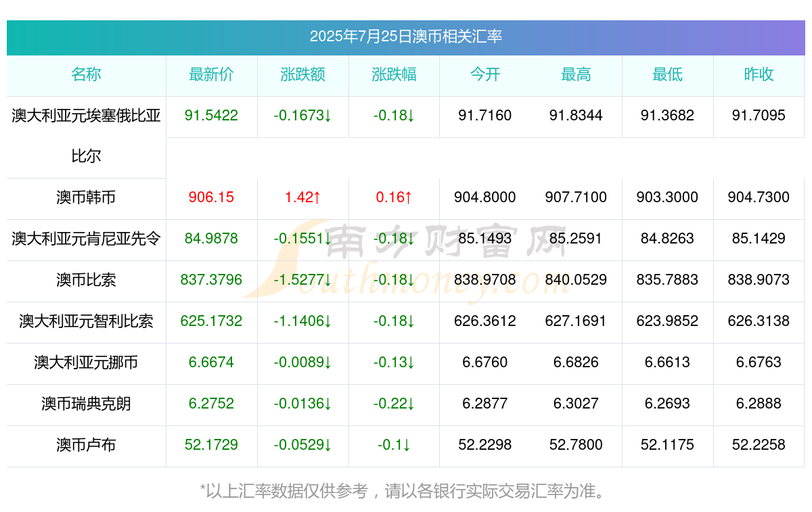
Task: Select high value 907.7100
Action: click(577, 197)
